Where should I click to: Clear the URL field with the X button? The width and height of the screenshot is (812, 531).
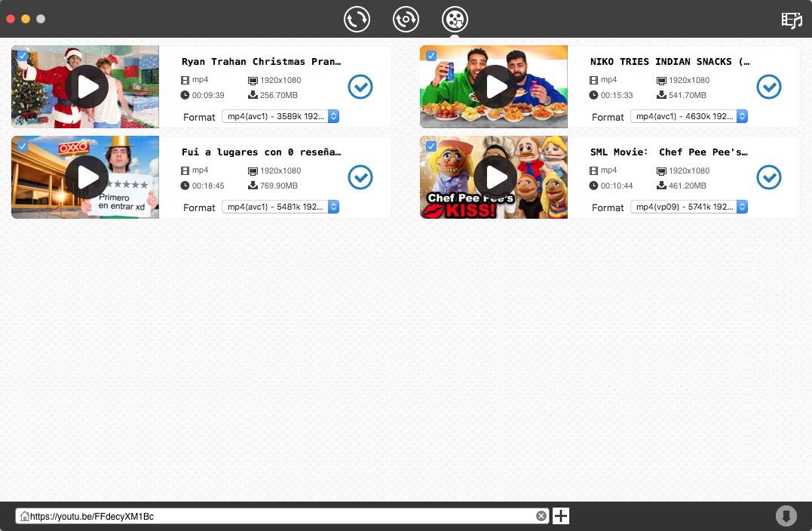tap(541, 516)
